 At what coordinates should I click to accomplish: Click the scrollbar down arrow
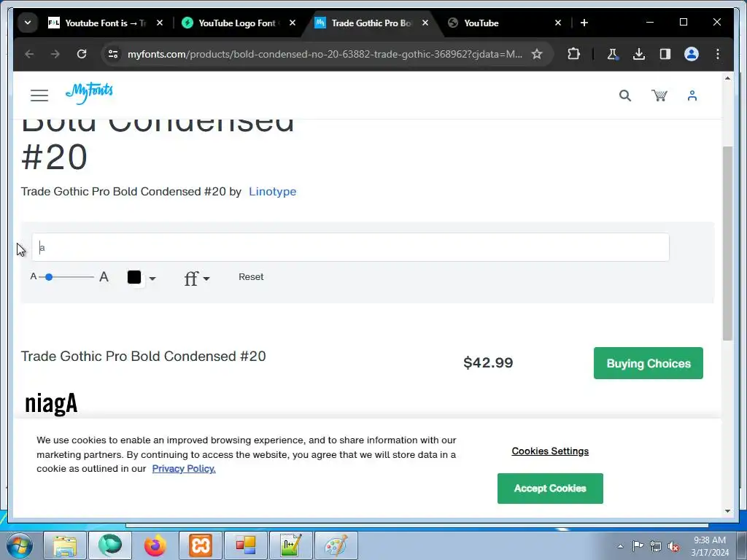coord(727,511)
